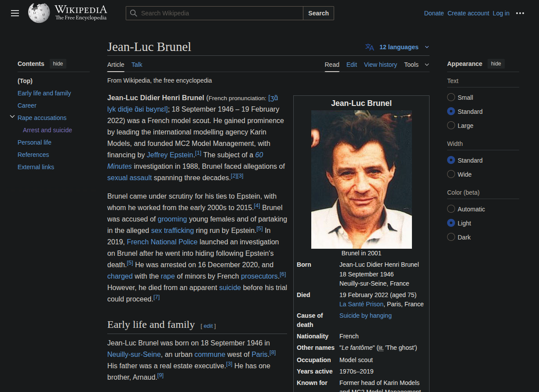539x392 pixels.
Task: Open the Edit tab
Action: (x=352, y=65)
